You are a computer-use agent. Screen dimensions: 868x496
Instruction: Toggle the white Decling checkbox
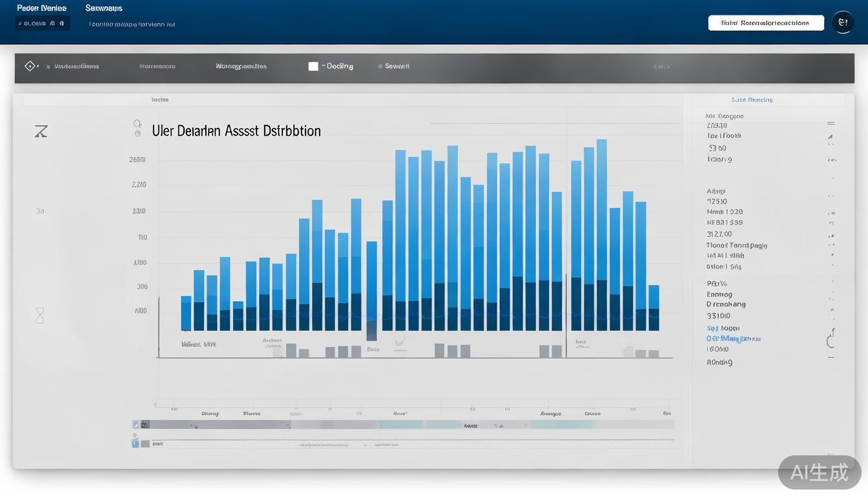pos(313,66)
